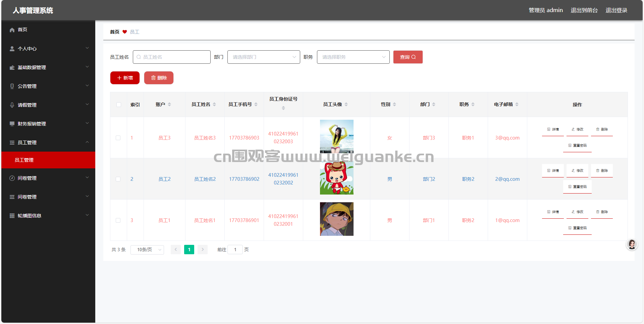Check the checkbox for row 员工3
The image size is (644, 324).
click(118, 138)
